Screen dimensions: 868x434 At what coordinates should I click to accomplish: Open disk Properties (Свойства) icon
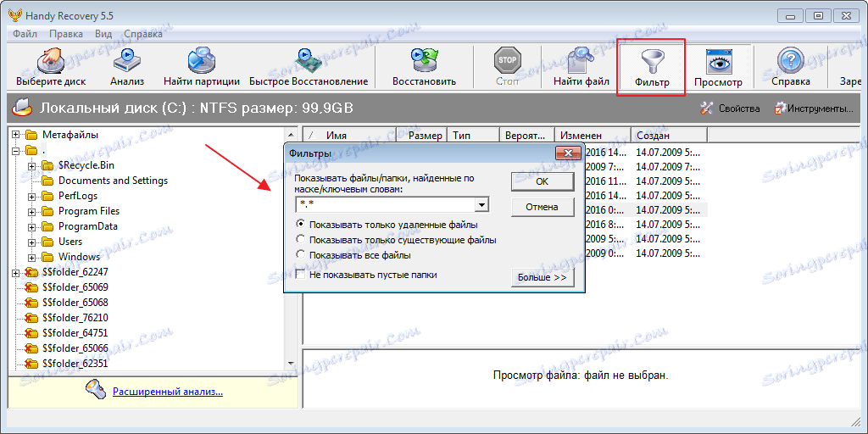[706, 108]
